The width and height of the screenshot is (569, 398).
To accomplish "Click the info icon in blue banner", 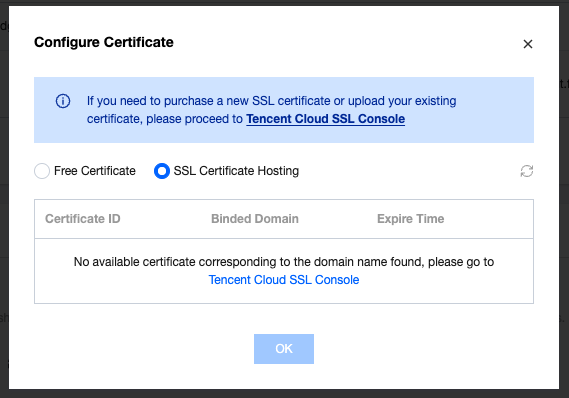I will pyautogui.click(x=63, y=101).
